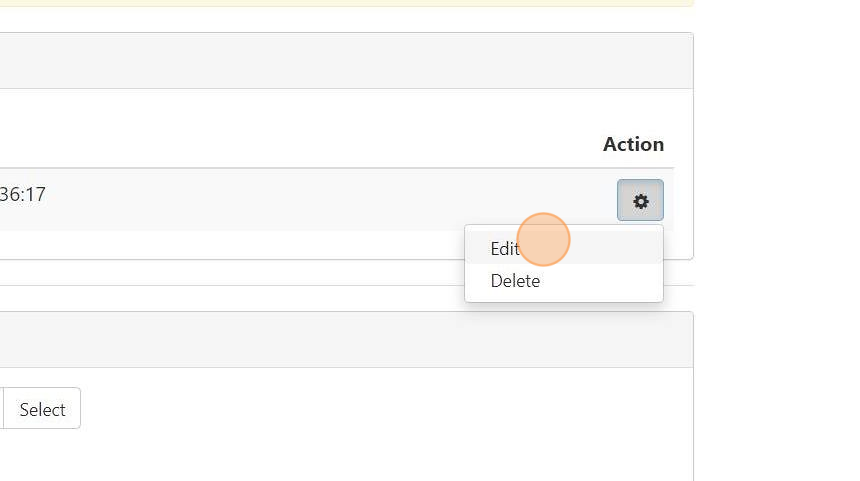Screen dimensions: 860x481
Task: Click the Action column header
Action: pyautogui.click(x=633, y=144)
